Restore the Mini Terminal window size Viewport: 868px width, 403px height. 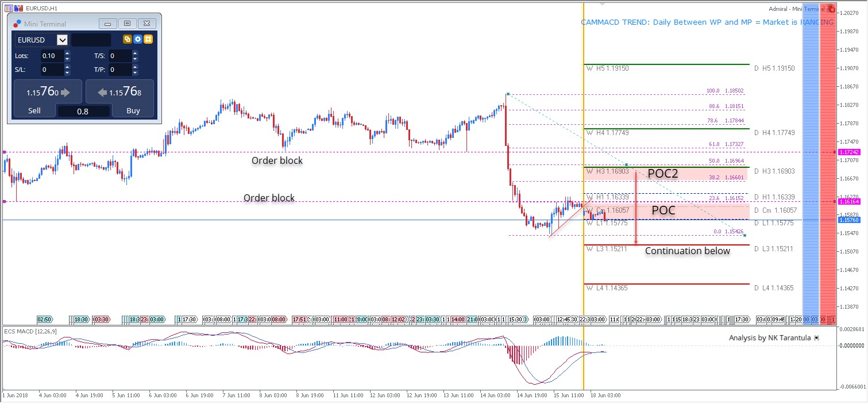[x=127, y=24]
